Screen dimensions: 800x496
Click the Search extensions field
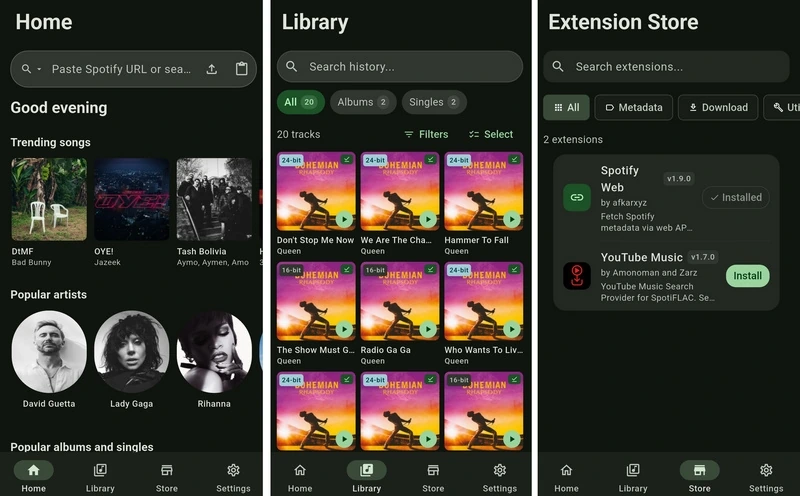click(x=666, y=66)
